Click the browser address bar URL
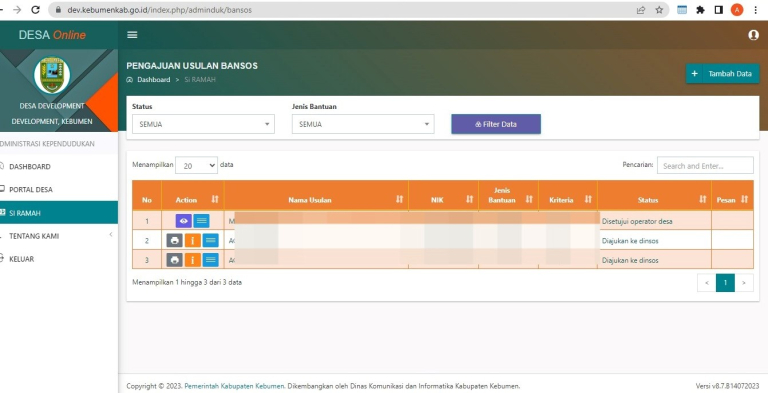The width and height of the screenshot is (768, 393). coord(160,10)
